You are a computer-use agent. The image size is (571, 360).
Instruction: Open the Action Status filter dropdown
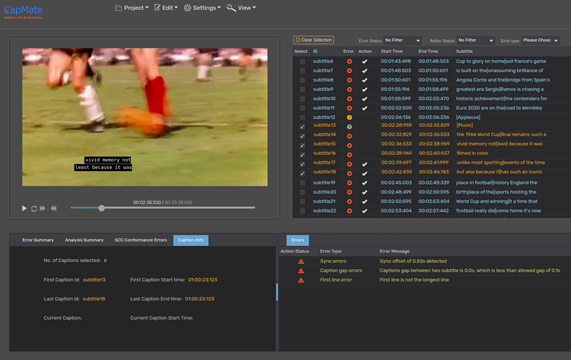[x=476, y=40]
